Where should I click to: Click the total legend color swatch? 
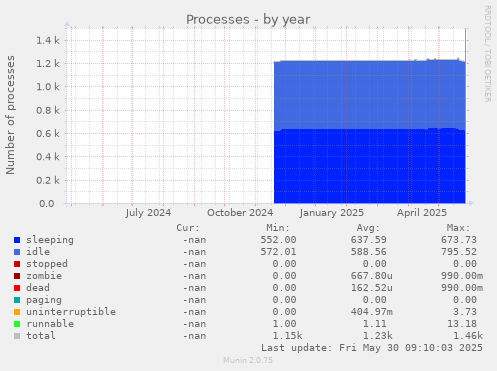pyautogui.click(x=17, y=336)
